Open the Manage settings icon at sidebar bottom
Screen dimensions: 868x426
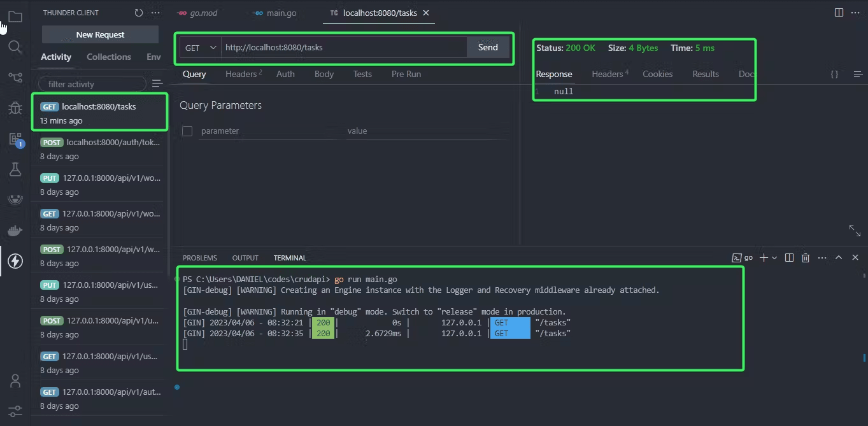pos(15,411)
